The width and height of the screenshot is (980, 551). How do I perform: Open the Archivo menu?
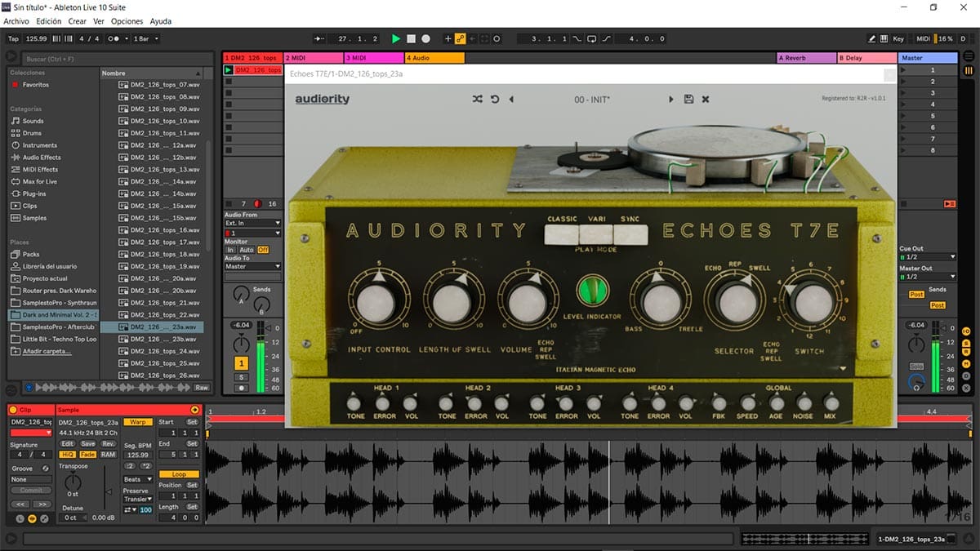[17, 21]
